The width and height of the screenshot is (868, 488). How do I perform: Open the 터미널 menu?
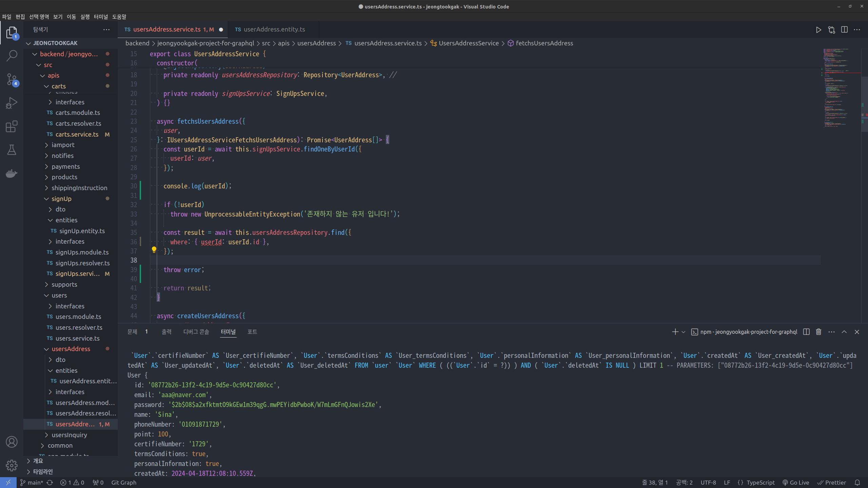click(101, 17)
